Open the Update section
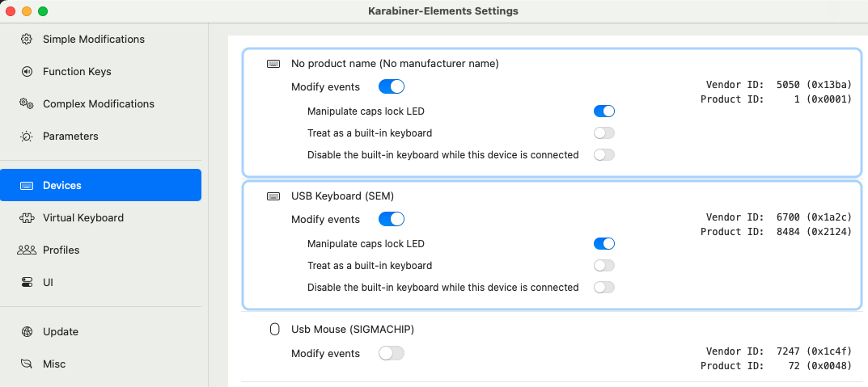This screenshot has height=387, width=868. [101, 332]
